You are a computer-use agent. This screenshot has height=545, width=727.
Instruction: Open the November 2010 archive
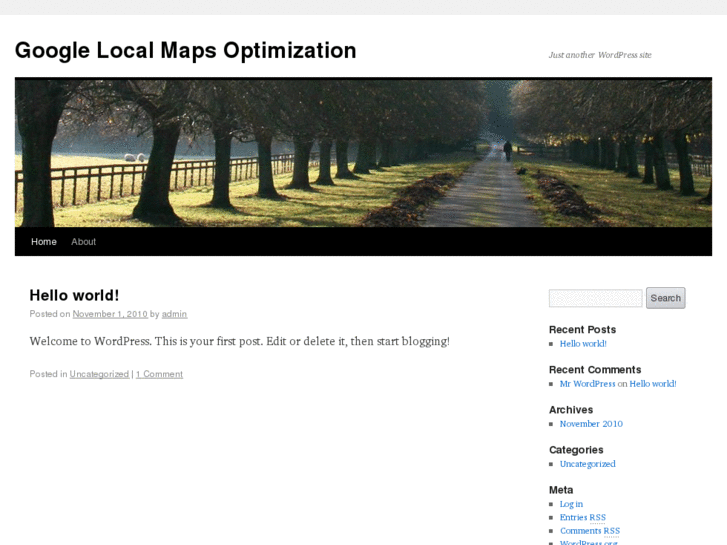pos(591,424)
